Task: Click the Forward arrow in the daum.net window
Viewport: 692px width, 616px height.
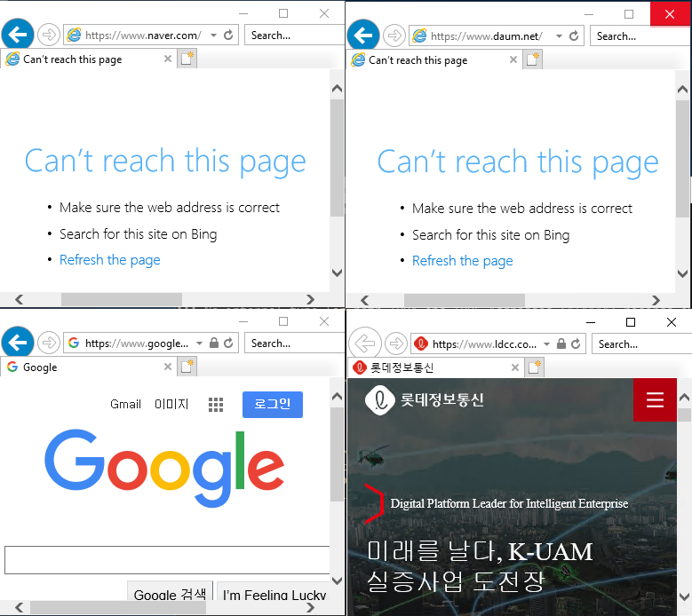Action: [394, 36]
